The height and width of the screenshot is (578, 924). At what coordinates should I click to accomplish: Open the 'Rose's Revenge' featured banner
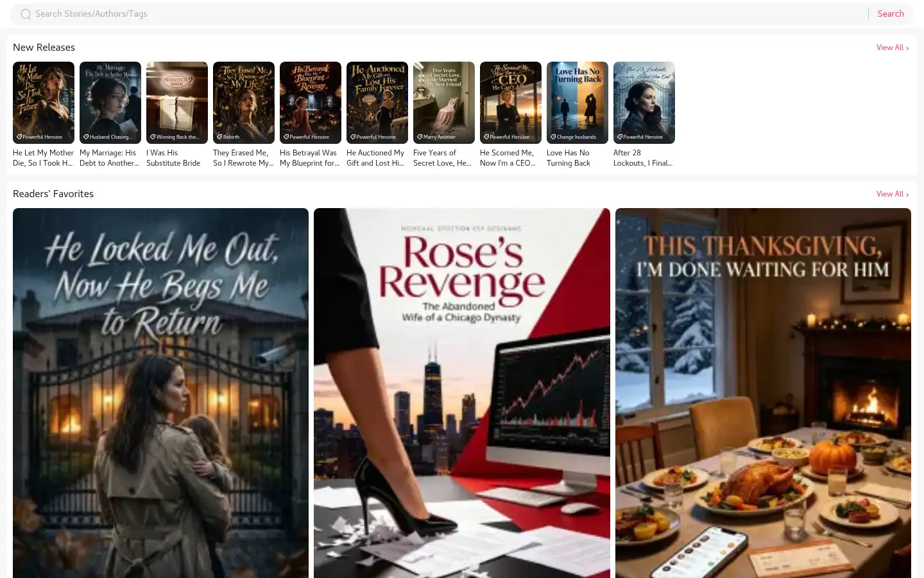tap(462, 393)
